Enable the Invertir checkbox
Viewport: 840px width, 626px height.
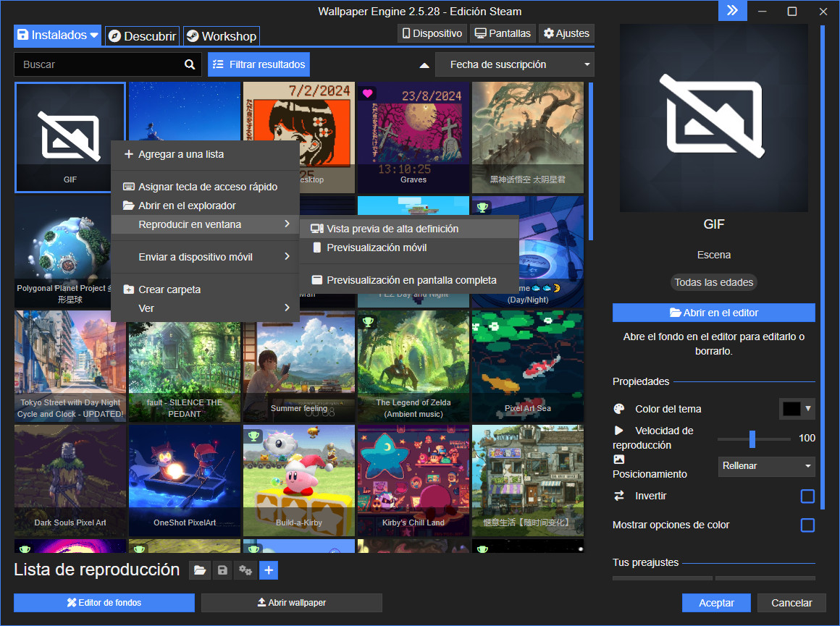click(807, 496)
